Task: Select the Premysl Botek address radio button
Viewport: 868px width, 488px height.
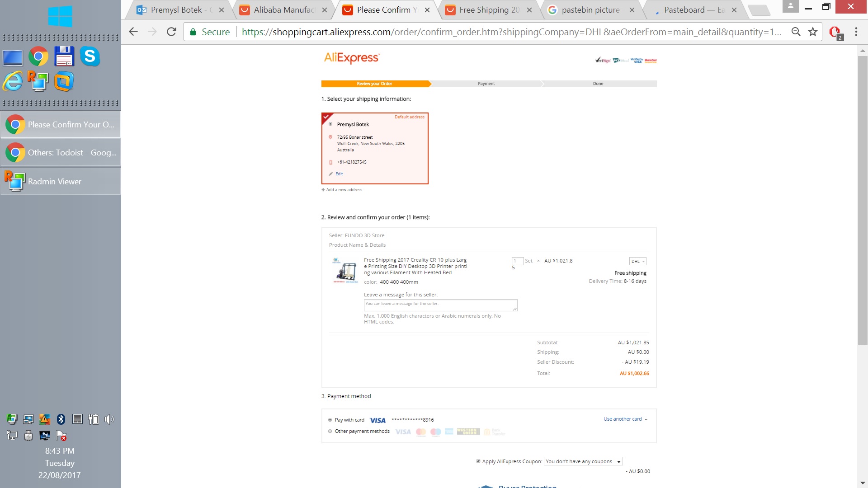Action: [330, 124]
